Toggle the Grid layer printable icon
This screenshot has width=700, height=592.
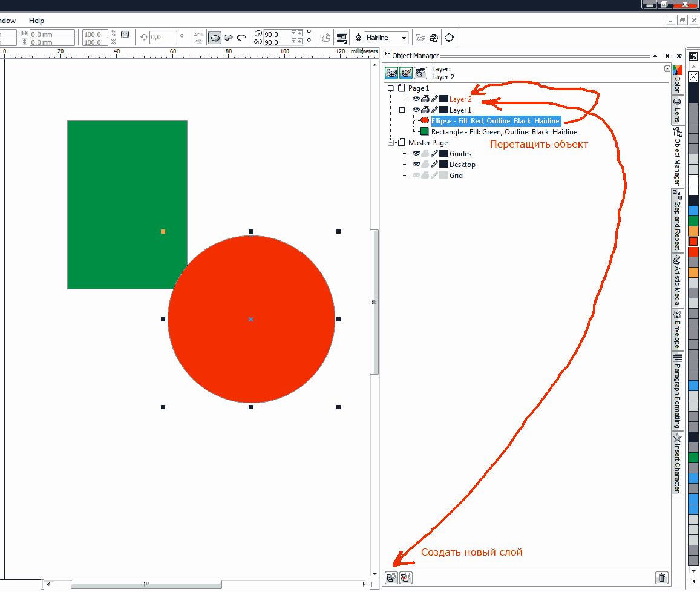[425, 175]
